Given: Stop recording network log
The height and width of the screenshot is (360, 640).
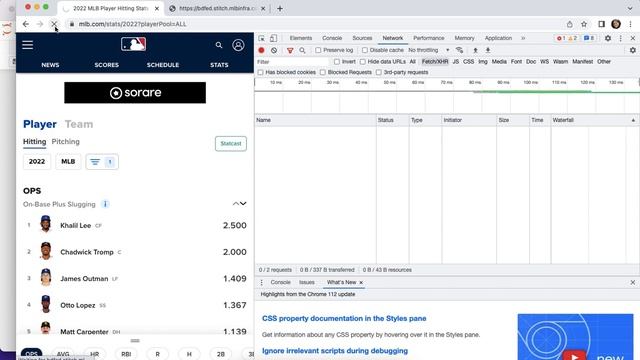Looking at the screenshot, I should 262,50.
